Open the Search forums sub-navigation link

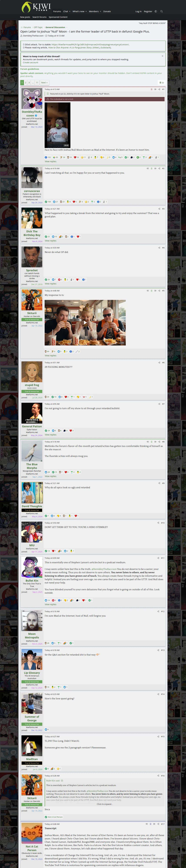tap(40, 17)
